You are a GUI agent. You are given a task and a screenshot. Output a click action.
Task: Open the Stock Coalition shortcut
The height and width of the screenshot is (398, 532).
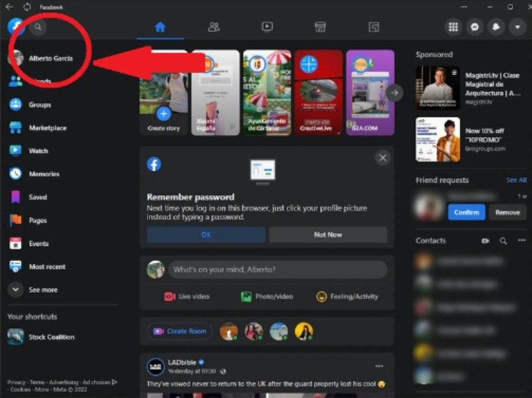(x=51, y=337)
